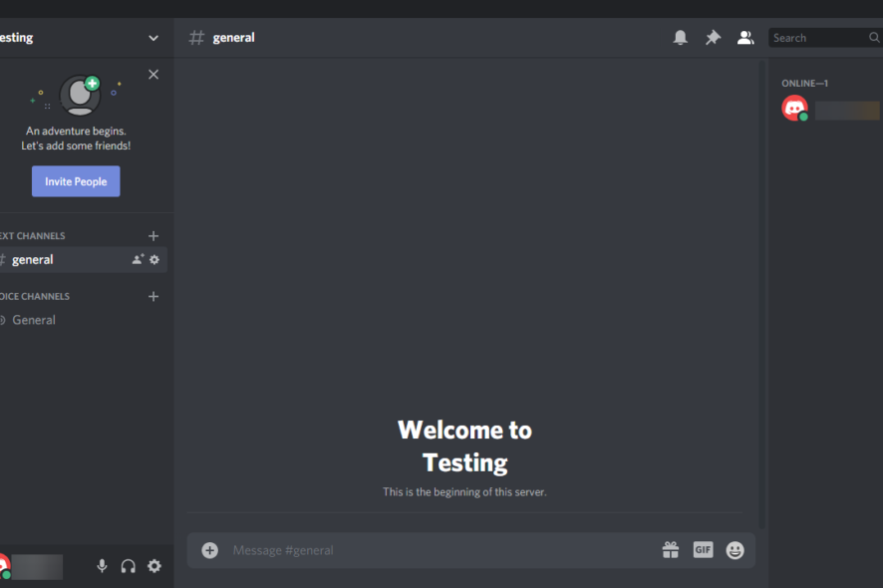Click the add-friend avatar illustration
Screen dimensions: 883x588
(x=80, y=96)
